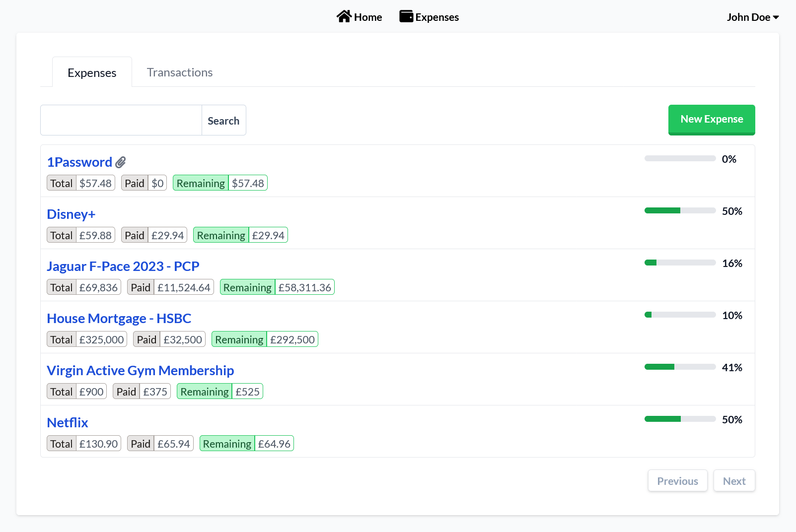796x532 pixels.
Task: Click the mortgage Total £325,000 badge
Action: [87, 339]
